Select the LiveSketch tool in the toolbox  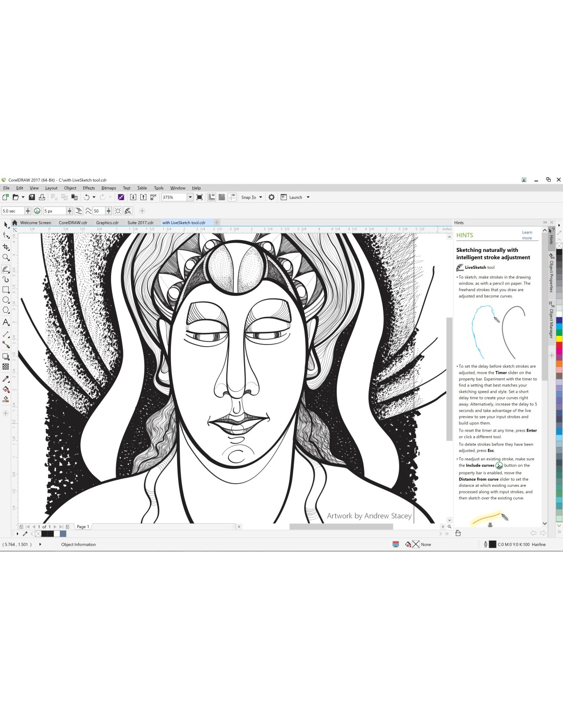tap(6, 269)
